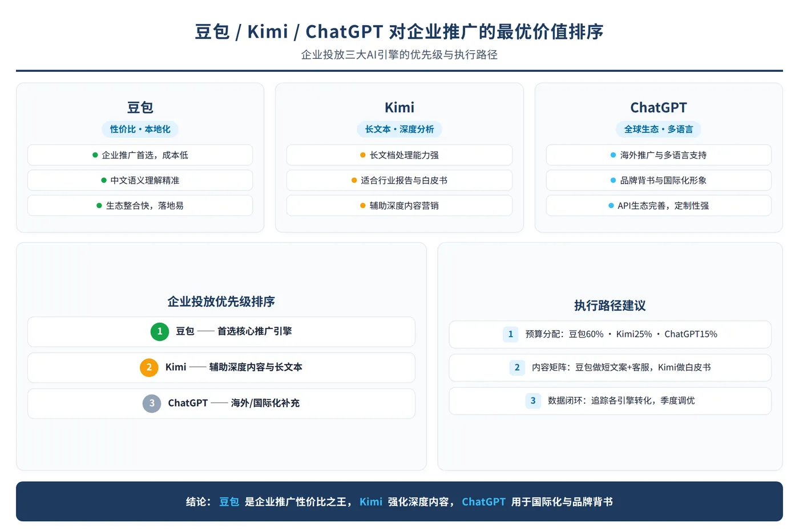Click the 性价比·本地化 tag pill
The width and height of the screenshot is (799, 532).
pyautogui.click(x=140, y=129)
